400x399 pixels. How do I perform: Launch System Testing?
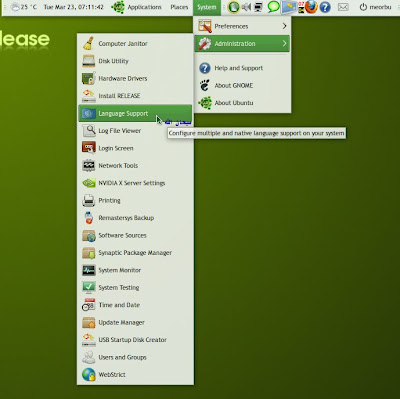pyautogui.click(x=135, y=287)
